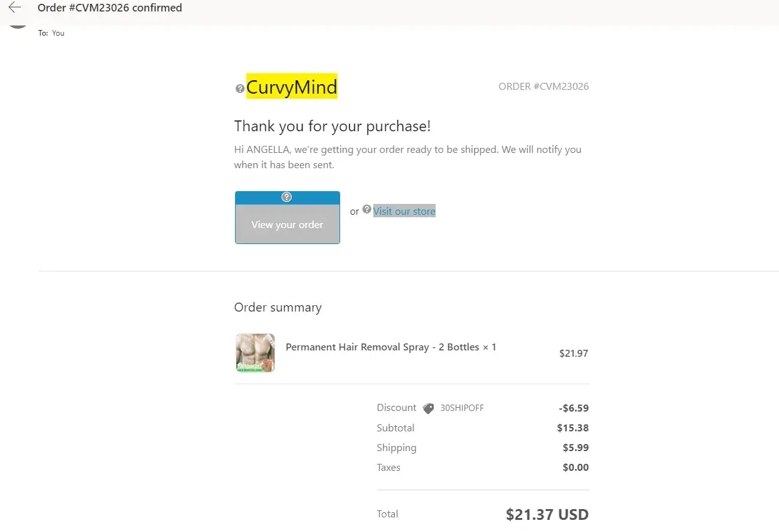Open the View your order button
This screenshot has width=779, height=532.
[287, 224]
